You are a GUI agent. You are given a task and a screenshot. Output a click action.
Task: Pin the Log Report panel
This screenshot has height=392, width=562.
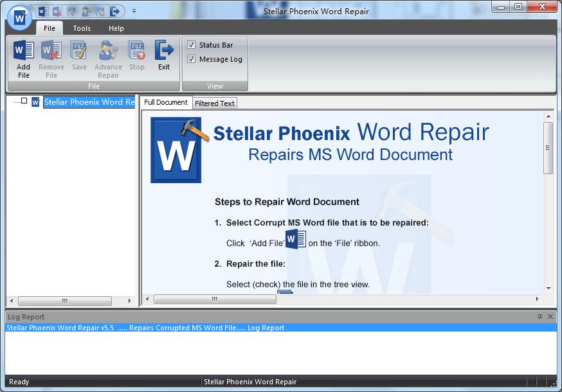pyautogui.click(x=539, y=316)
